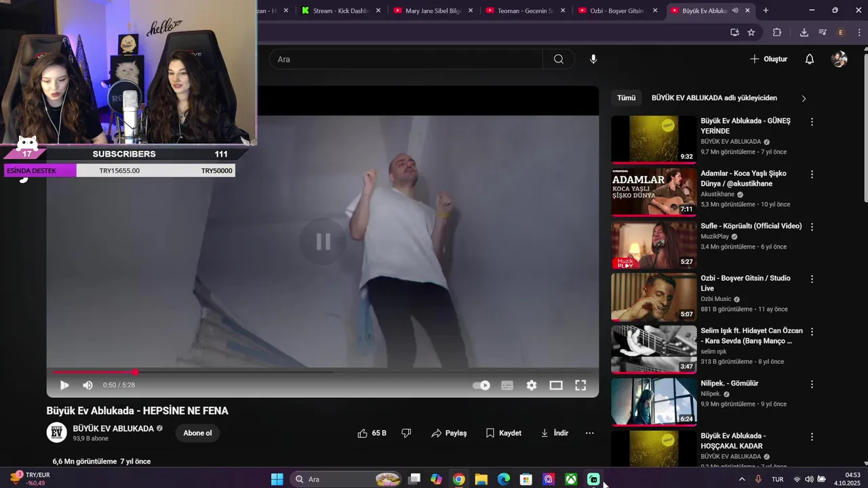Enter fullscreen with the player button

580,385
